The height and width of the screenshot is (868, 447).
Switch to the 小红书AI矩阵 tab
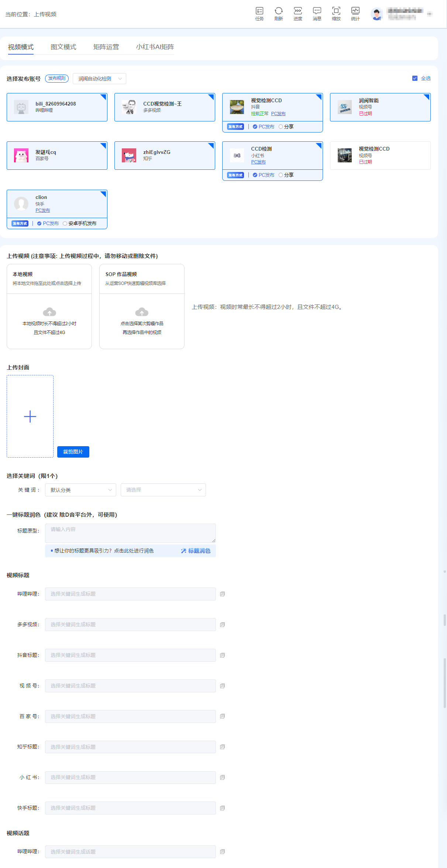(x=155, y=47)
